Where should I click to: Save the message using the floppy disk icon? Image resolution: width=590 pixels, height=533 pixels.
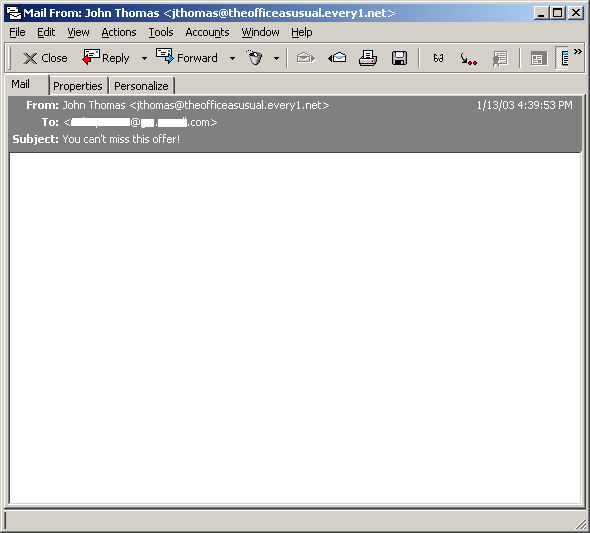(399, 58)
